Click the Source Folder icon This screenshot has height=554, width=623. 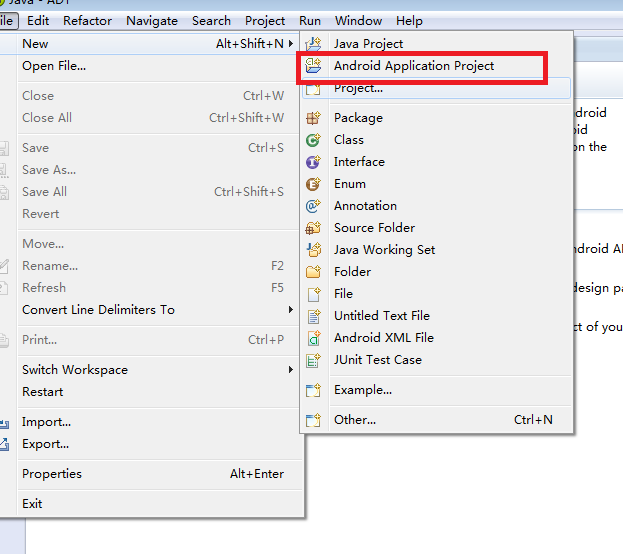click(x=313, y=228)
